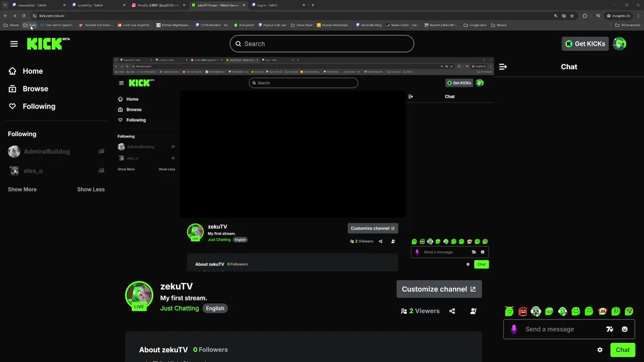Open Following in the main left sidebar

(x=32, y=106)
